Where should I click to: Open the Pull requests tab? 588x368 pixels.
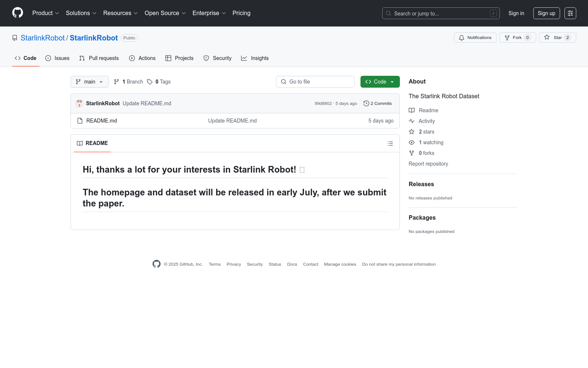point(99,58)
